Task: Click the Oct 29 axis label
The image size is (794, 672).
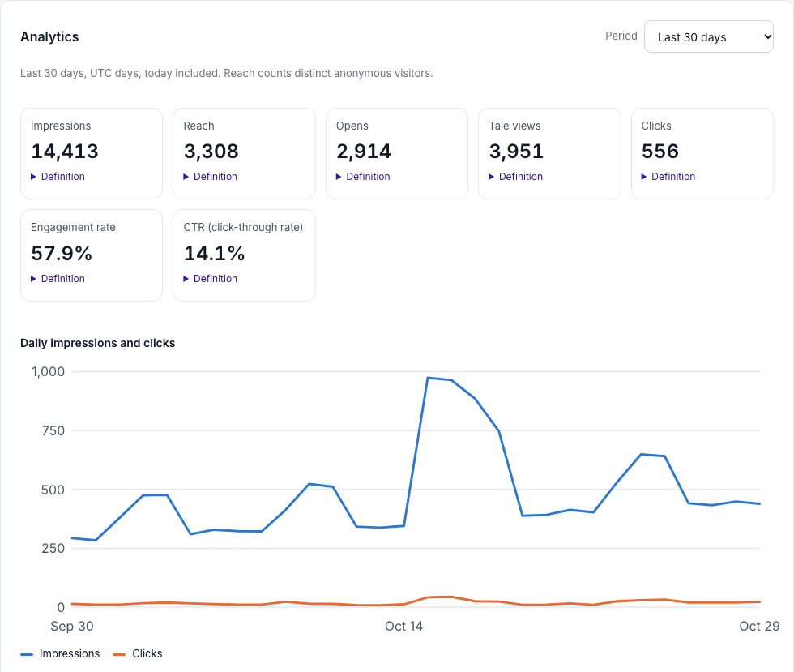Action: pyautogui.click(x=759, y=627)
